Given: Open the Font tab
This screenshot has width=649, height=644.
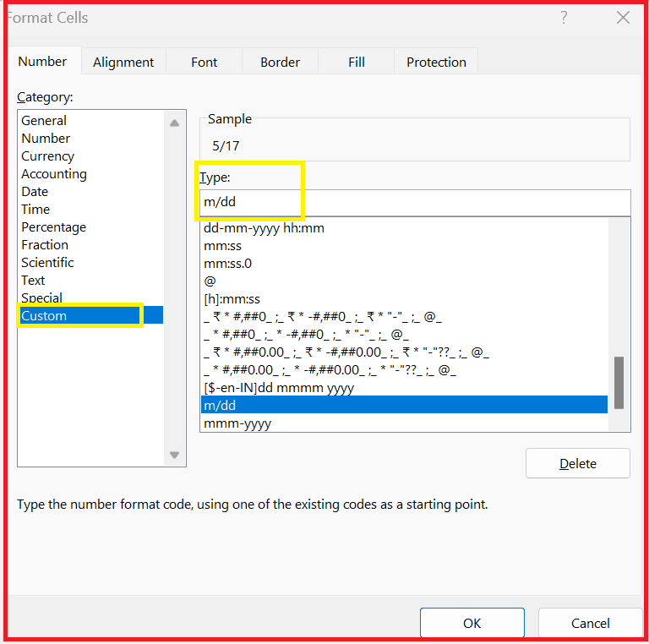Looking at the screenshot, I should (204, 62).
